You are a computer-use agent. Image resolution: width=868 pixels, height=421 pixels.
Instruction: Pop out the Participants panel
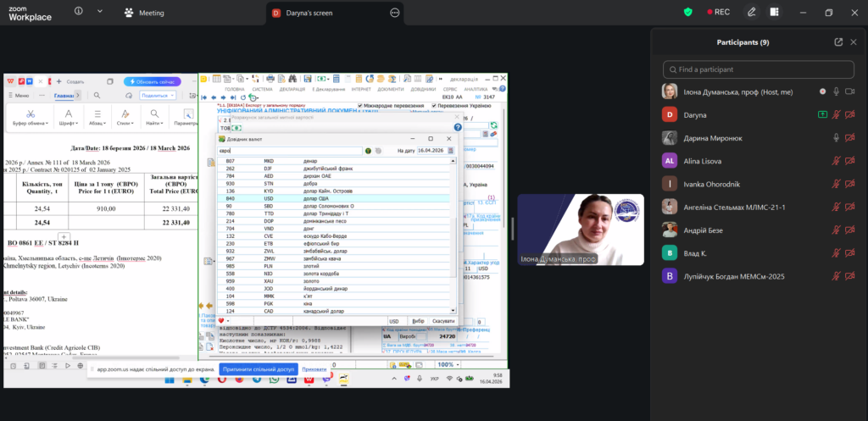pos(838,42)
